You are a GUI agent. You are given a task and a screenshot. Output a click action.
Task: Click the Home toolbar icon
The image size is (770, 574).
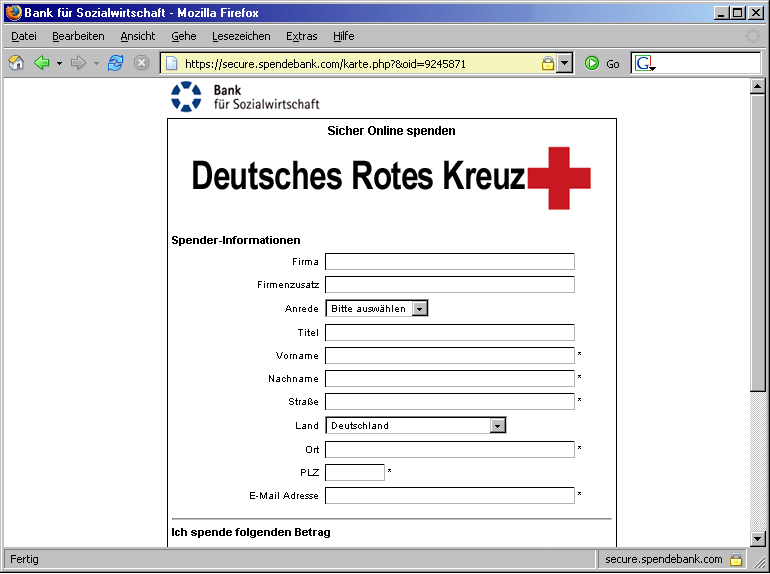(16, 63)
